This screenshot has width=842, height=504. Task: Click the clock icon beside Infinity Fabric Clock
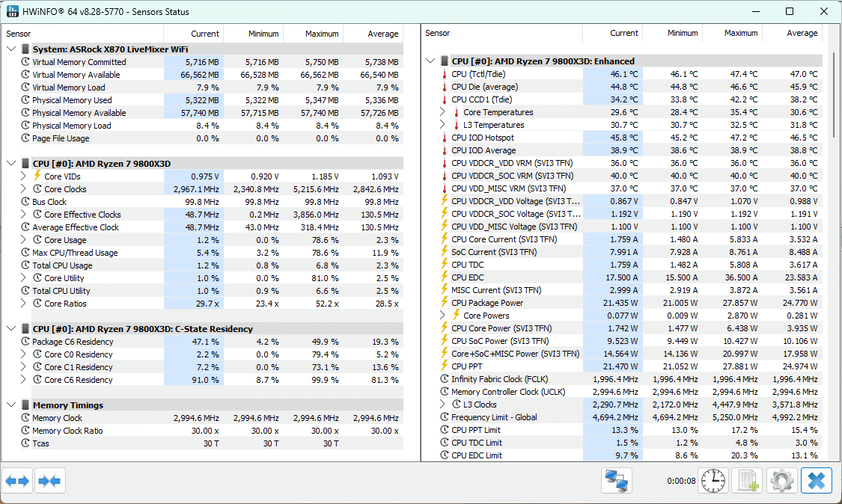444,378
